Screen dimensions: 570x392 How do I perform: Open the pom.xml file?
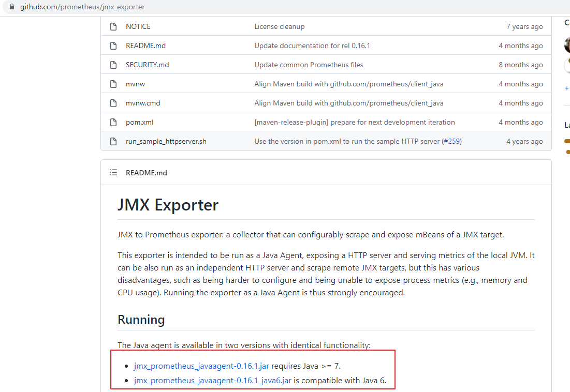pos(140,123)
